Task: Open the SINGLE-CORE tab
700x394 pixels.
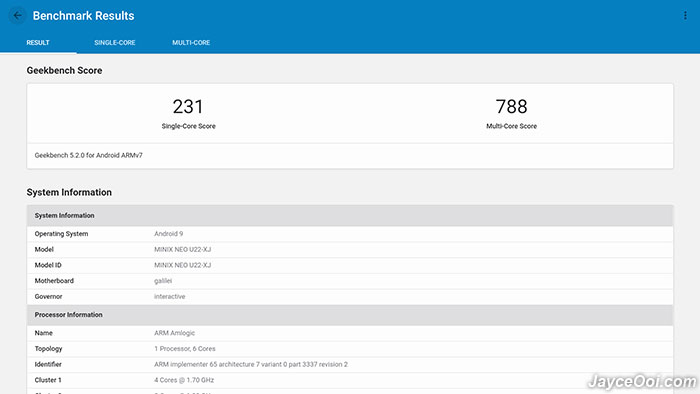Action: click(x=115, y=43)
